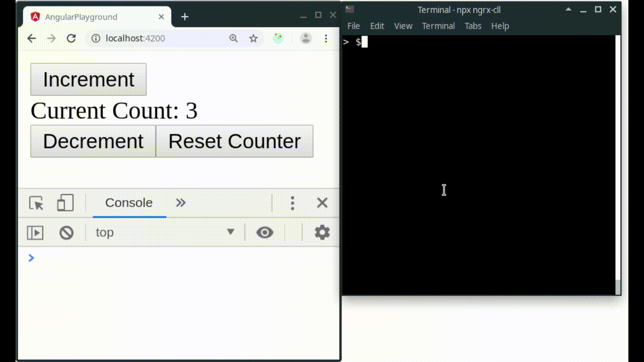
Task: Create a live expression with eye icon
Action: click(265, 232)
